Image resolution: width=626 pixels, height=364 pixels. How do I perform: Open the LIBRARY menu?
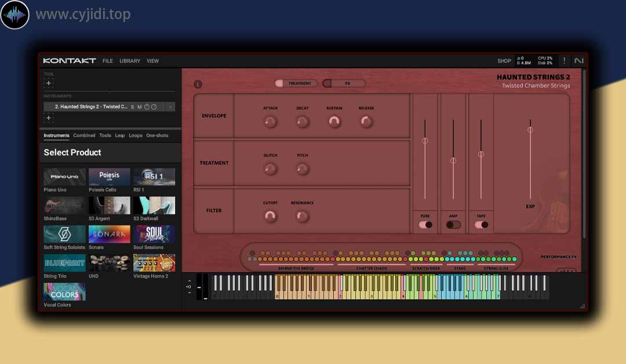[x=130, y=61]
